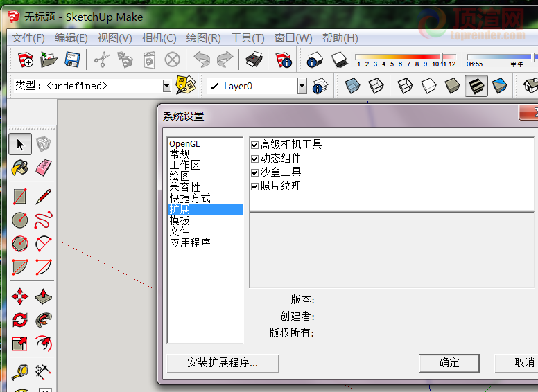The height and width of the screenshot is (392, 538).
Task: Click the Cut scissors icon
Action: [x=101, y=60]
